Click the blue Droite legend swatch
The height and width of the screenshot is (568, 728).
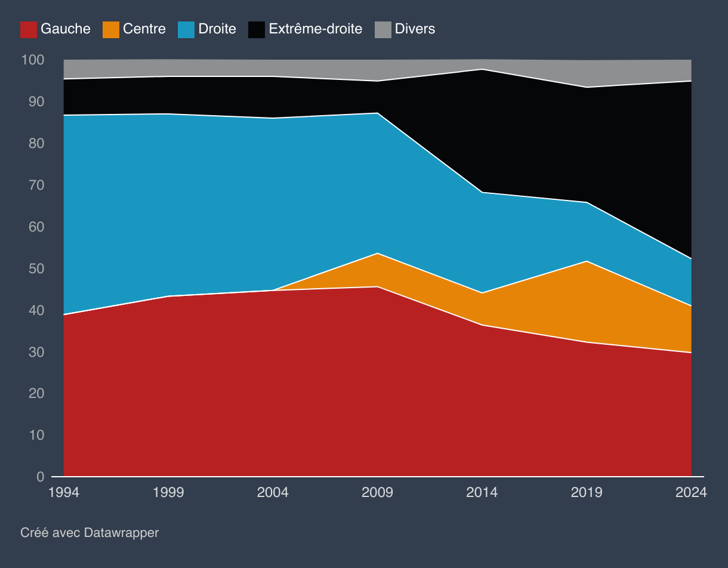(186, 29)
